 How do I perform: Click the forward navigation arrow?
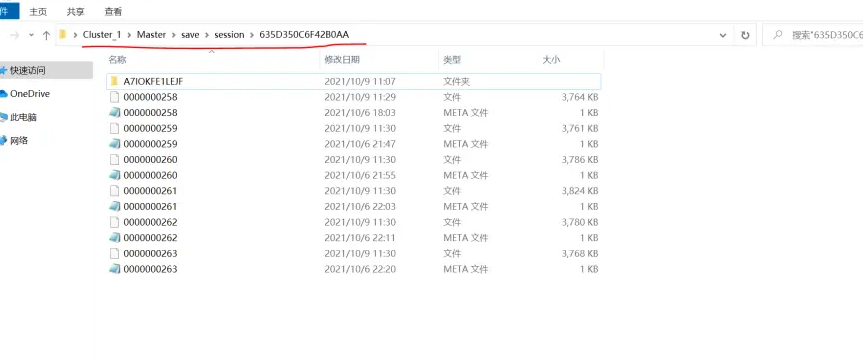(15, 35)
